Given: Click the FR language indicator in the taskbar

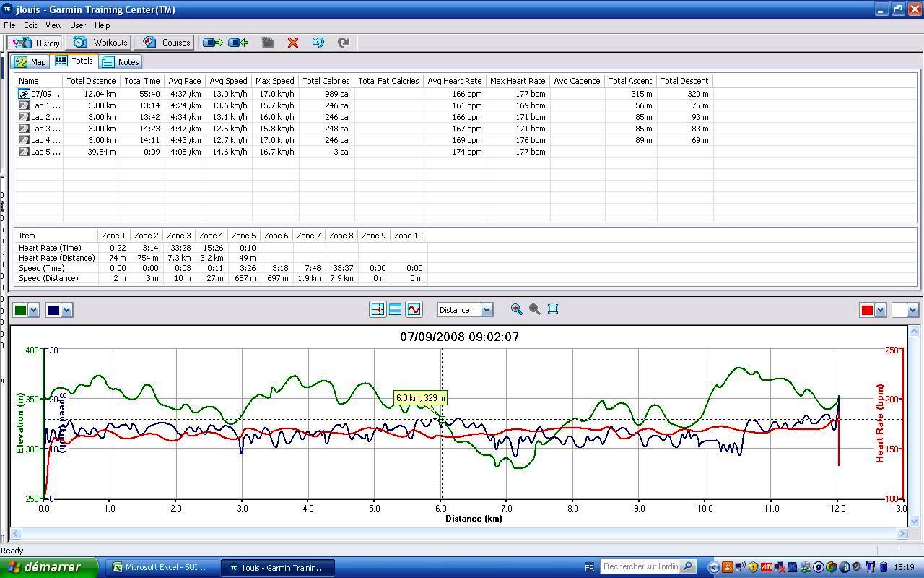Looking at the screenshot, I should pyautogui.click(x=589, y=568).
